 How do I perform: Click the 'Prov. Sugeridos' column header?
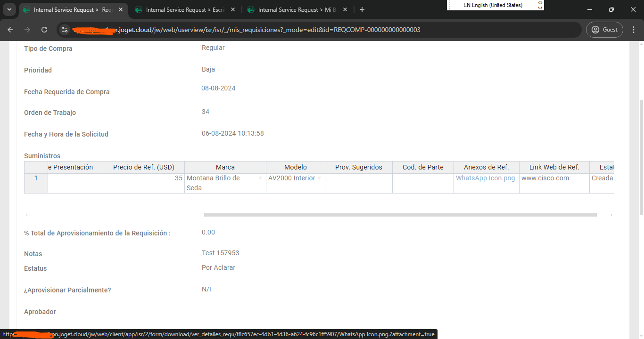point(359,167)
